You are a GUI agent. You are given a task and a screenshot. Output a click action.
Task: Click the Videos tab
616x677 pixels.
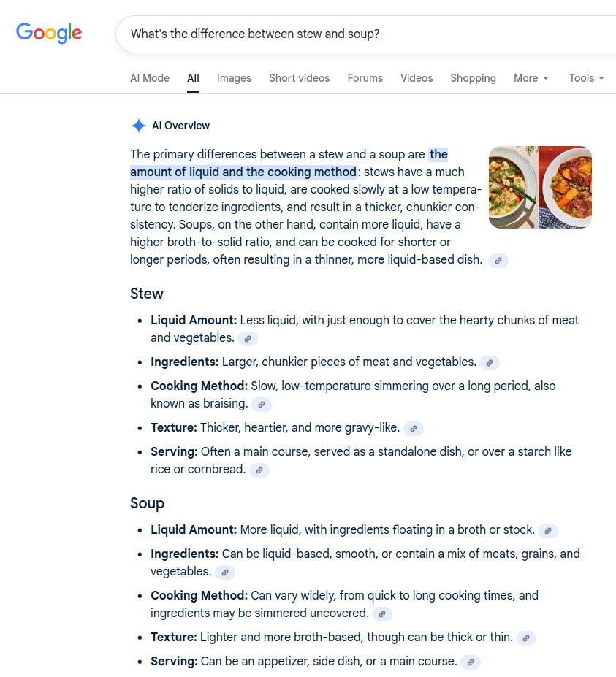(417, 78)
